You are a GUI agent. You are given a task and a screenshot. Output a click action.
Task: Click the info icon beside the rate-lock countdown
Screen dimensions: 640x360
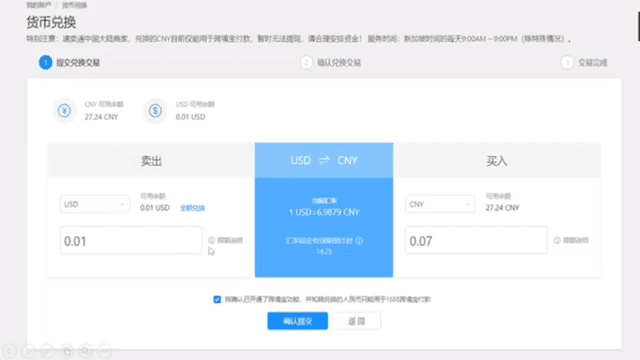coord(359,240)
